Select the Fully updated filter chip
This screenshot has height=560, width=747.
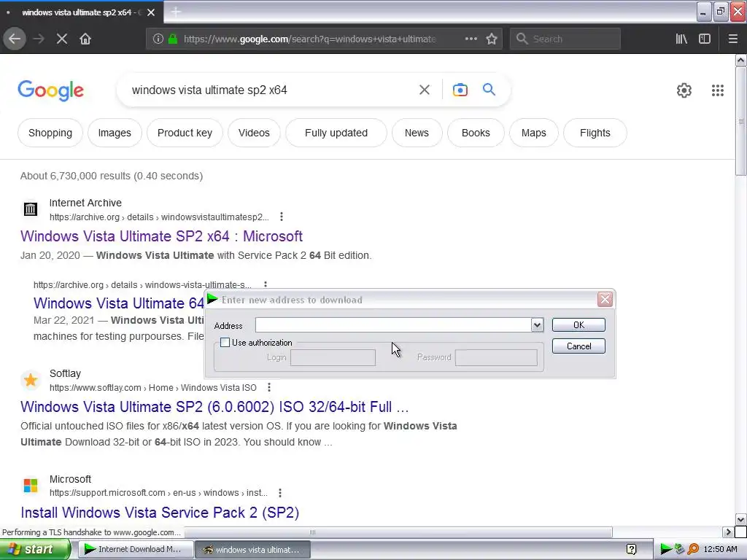pyautogui.click(x=336, y=133)
